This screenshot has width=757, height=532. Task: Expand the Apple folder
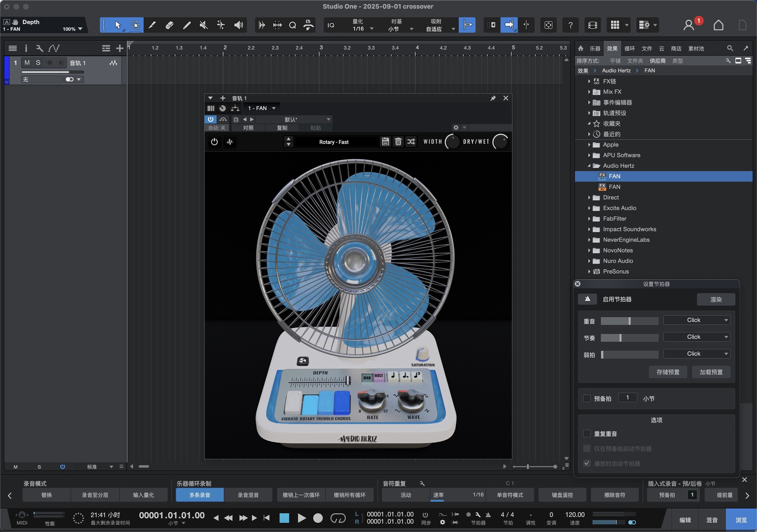coord(589,145)
